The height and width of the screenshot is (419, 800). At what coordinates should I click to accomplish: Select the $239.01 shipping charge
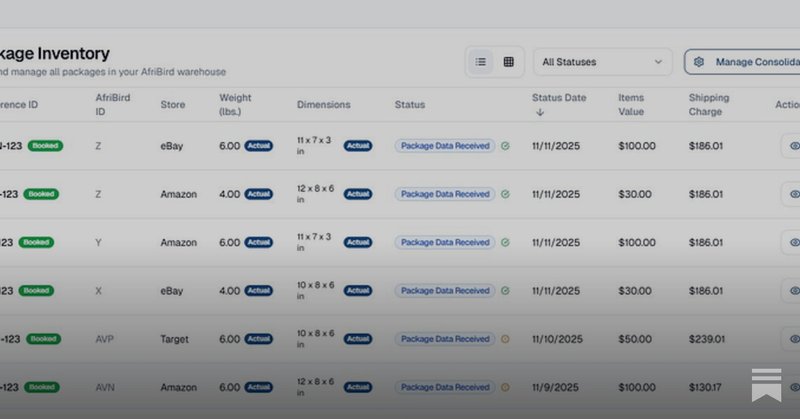pos(707,339)
